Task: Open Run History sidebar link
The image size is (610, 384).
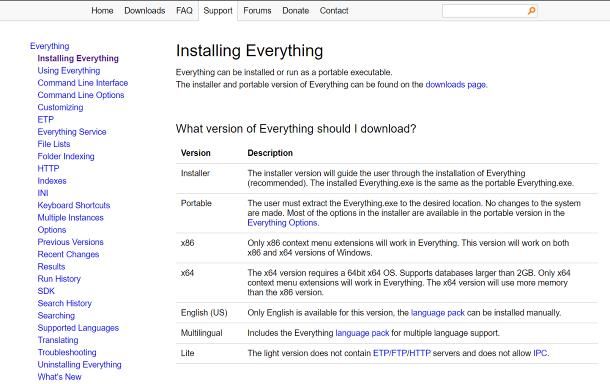Action: point(59,279)
